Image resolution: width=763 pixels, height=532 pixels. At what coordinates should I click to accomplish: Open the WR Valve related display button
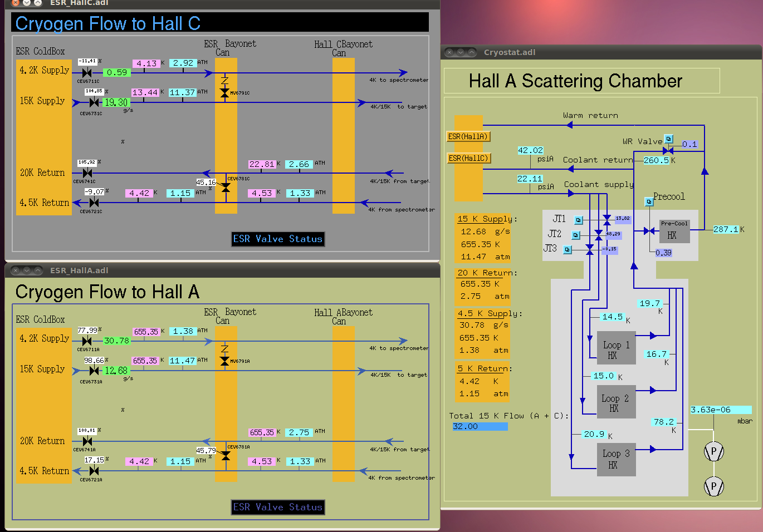coord(669,139)
